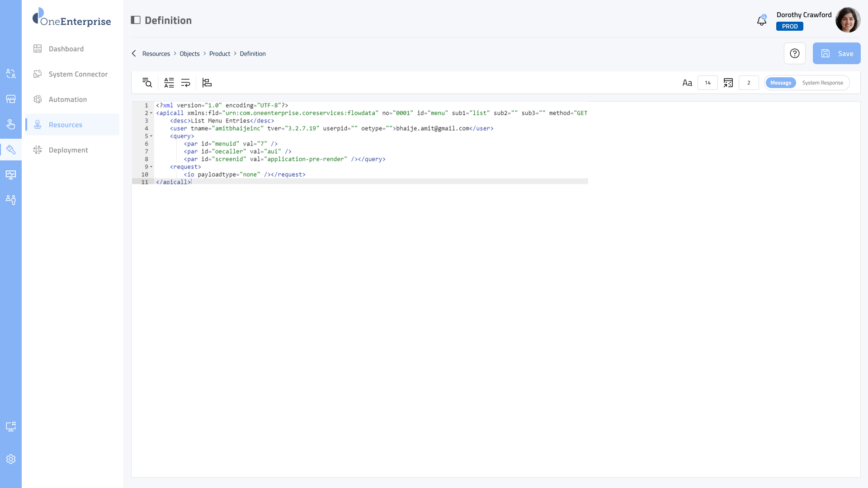Collapse the apicall fold arrow on line 2

coord(151,113)
